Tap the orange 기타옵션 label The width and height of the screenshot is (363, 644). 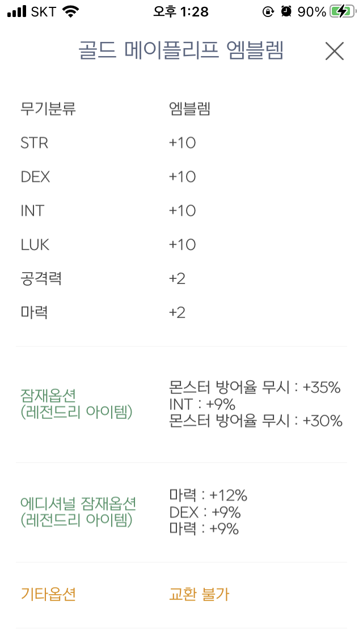(48, 594)
